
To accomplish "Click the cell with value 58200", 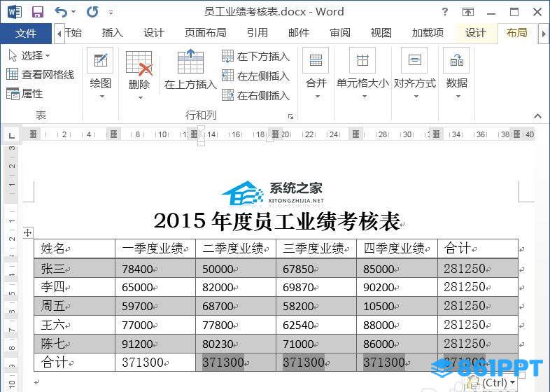I will 316,306.
